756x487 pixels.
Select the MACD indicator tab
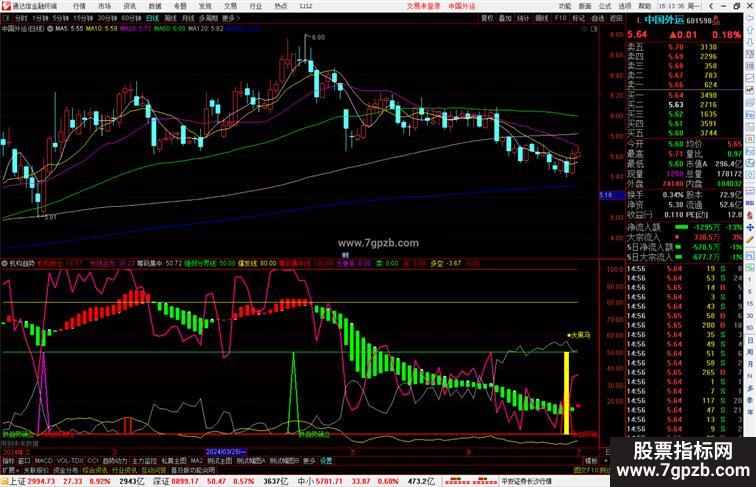coord(43,461)
